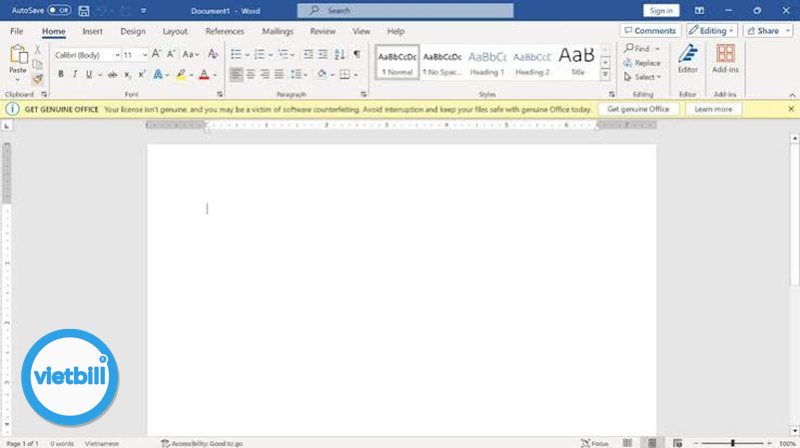The height and width of the screenshot is (448, 800).
Task: Click the Sign in button
Action: coord(661,10)
